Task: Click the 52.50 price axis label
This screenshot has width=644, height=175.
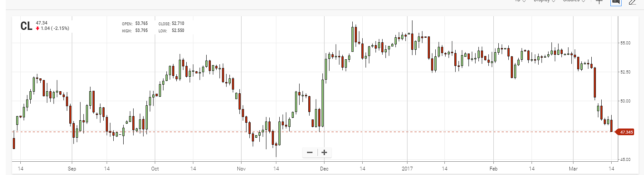Action: coord(625,72)
